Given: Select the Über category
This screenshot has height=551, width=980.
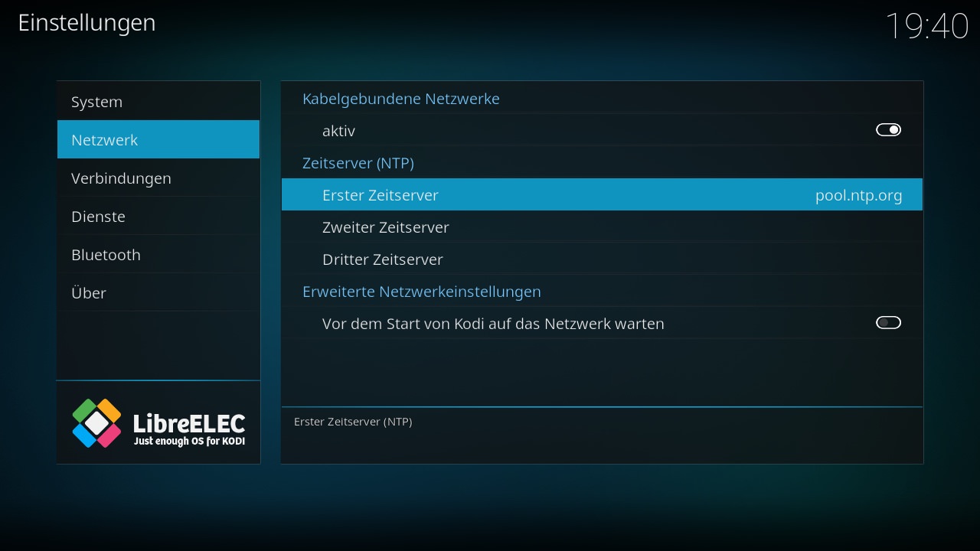Looking at the screenshot, I should tap(158, 292).
